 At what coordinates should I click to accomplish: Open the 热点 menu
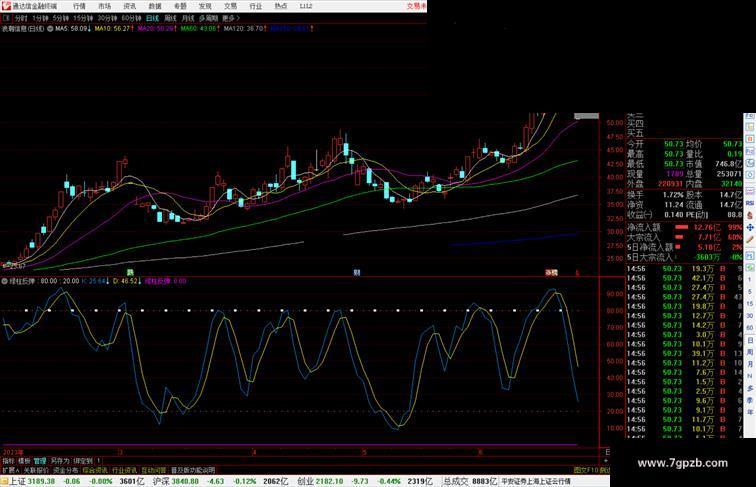[281, 6]
